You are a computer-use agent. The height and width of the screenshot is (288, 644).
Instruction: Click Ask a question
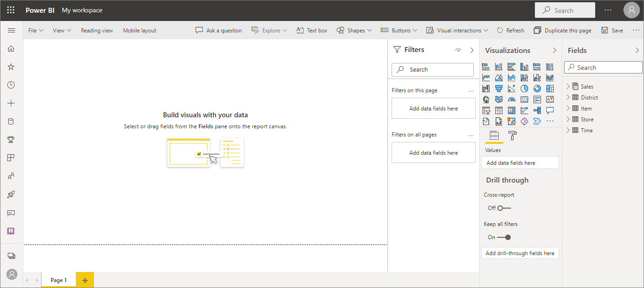[x=219, y=30]
